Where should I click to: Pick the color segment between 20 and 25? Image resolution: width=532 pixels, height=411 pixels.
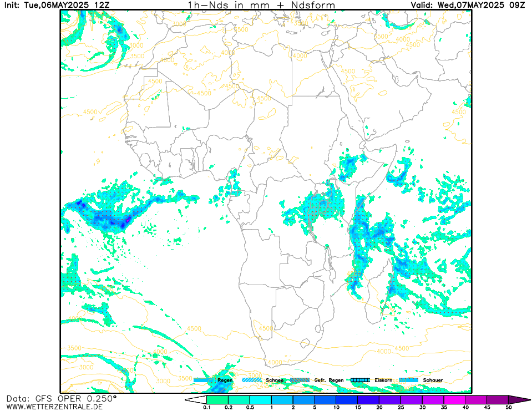pos(390,400)
